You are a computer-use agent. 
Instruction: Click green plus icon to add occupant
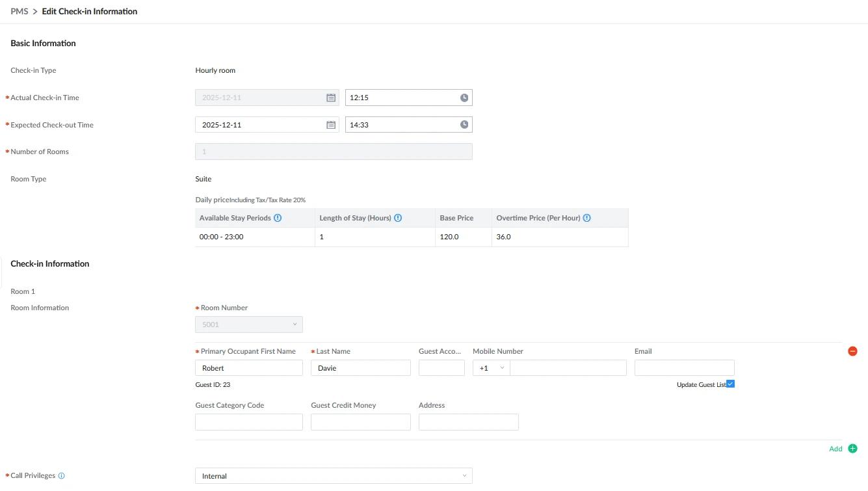point(853,449)
